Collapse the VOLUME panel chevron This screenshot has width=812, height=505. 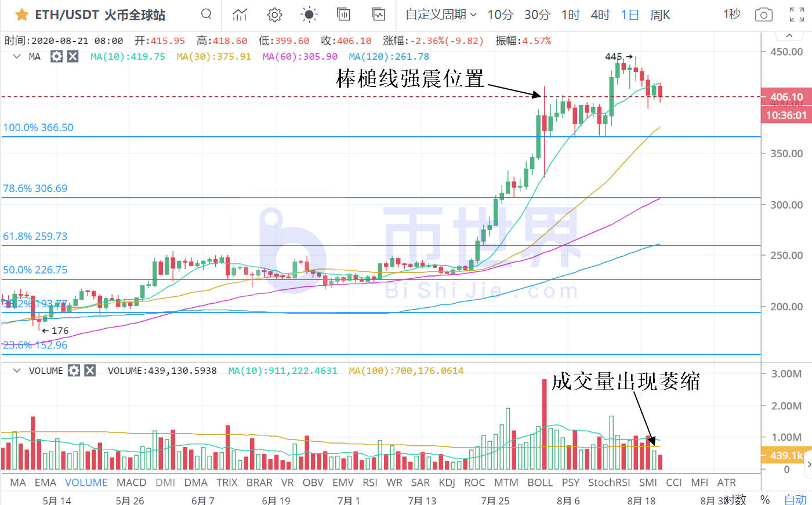[17, 370]
